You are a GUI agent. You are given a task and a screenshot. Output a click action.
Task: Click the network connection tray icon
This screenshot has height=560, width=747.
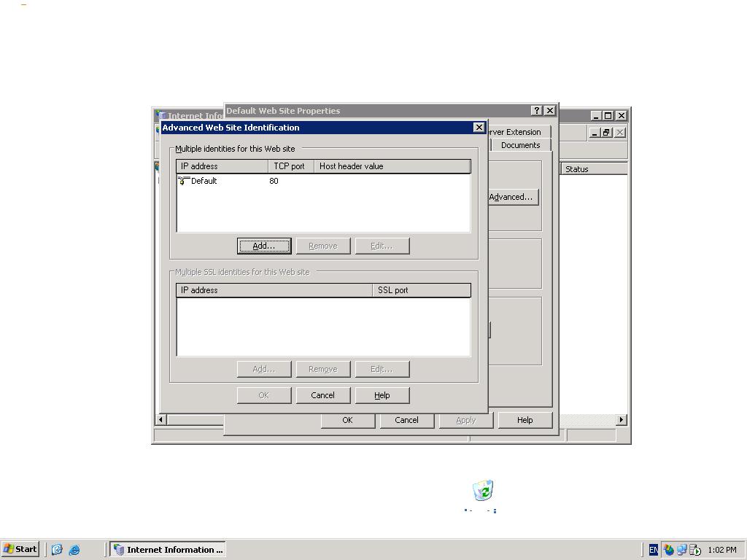click(682, 550)
